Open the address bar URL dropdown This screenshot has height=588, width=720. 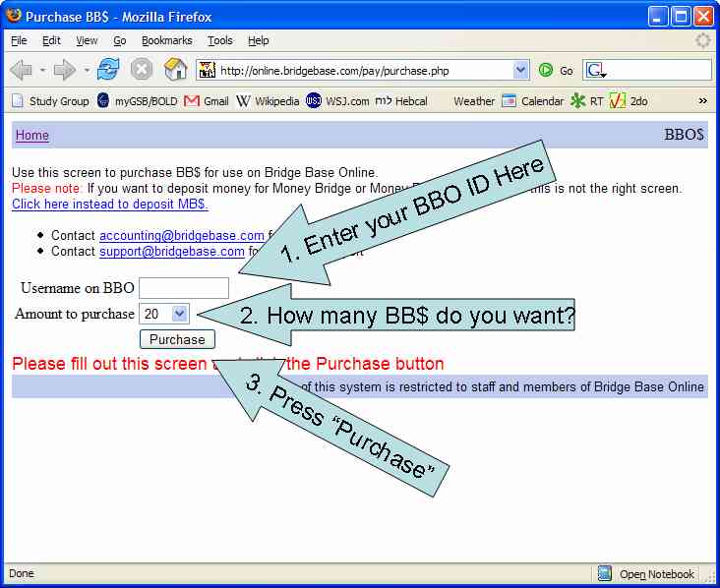[x=520, y=70]
